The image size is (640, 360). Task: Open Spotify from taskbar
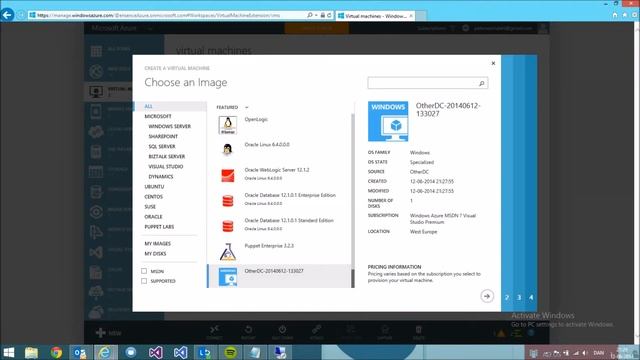[230, 353]
